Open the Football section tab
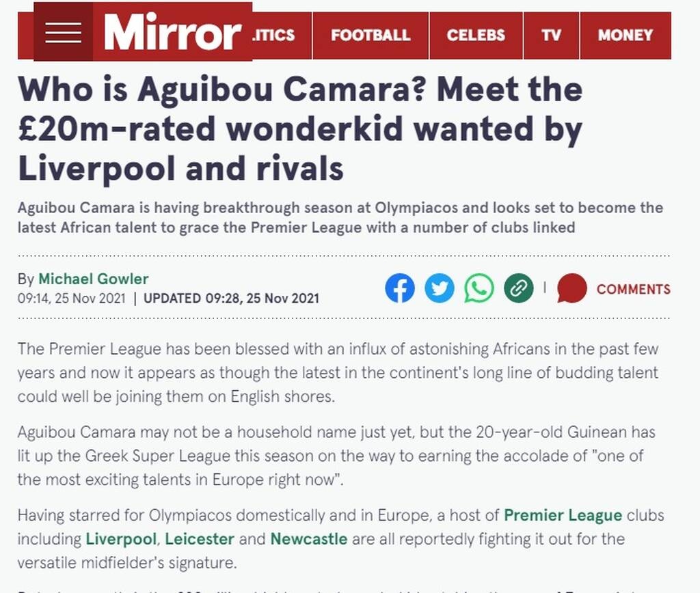Screen dimensions: 700x593 coord(371,36)
